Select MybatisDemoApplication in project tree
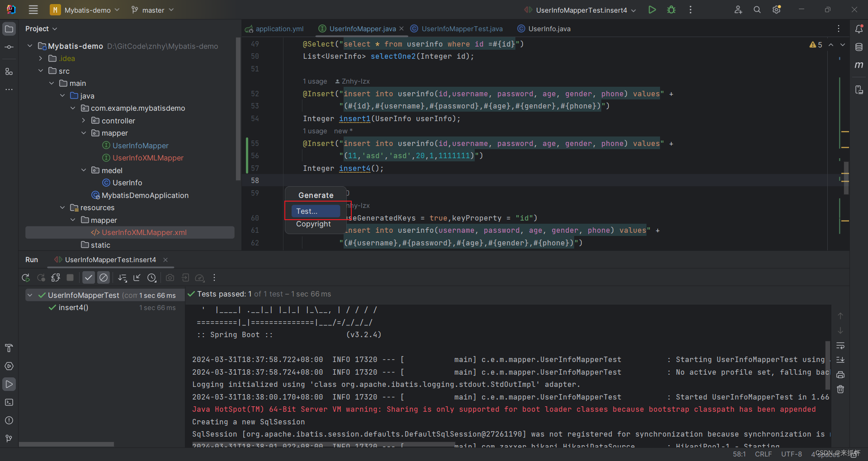The height and width of the screenshot is (461, 868). [x=140, y=195]
